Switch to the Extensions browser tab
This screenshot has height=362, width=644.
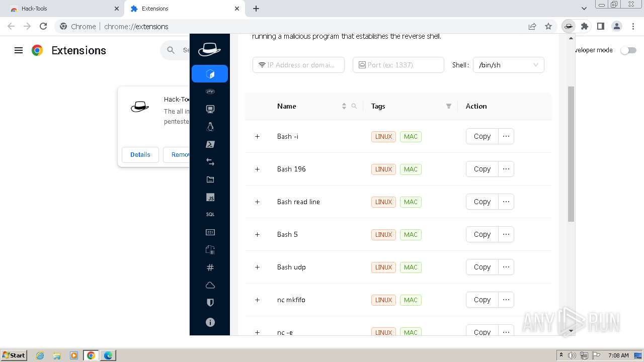coord(184,9)
